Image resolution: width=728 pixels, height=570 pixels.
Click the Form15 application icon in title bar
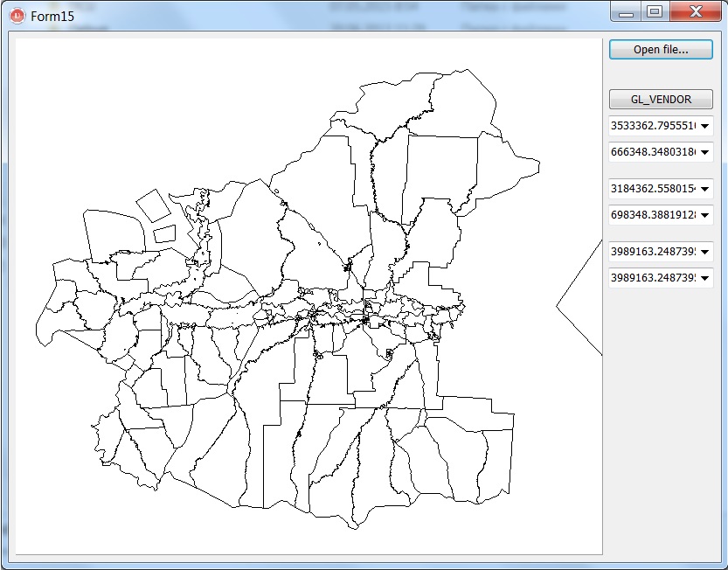(x=17, y=16)
